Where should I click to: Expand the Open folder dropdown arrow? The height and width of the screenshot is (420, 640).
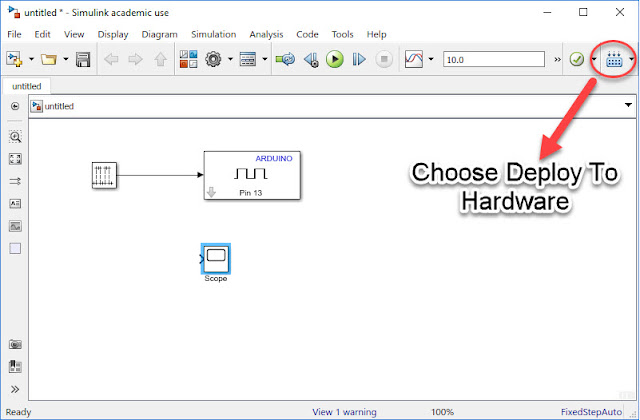66,60
